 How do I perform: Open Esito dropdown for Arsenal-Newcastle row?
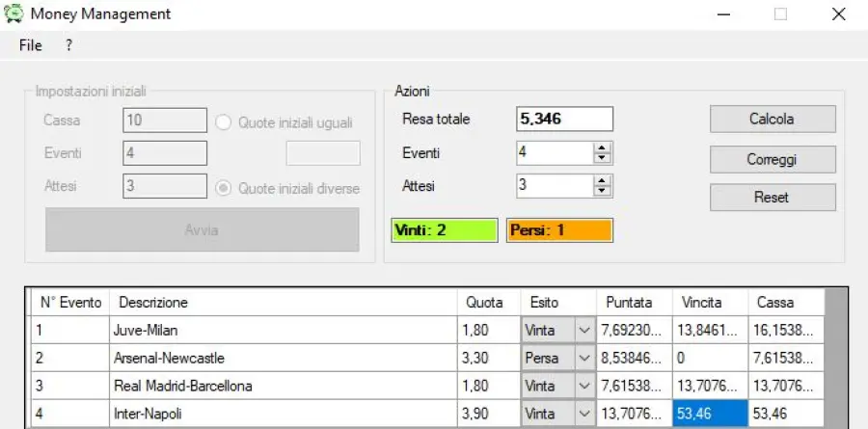click(584, 359)
